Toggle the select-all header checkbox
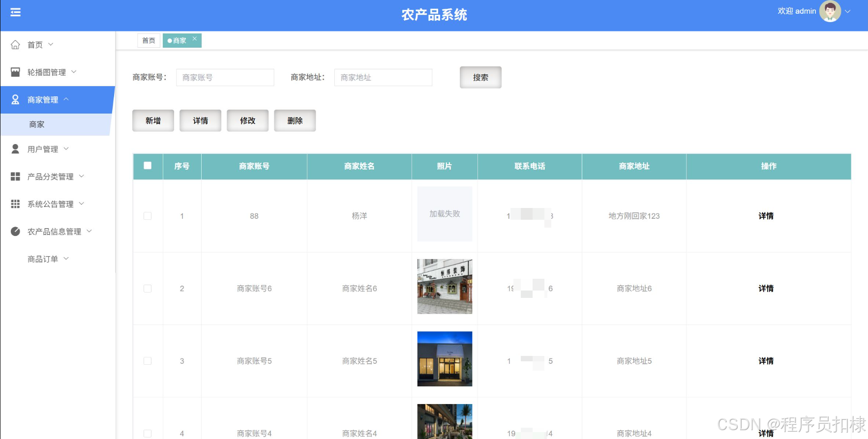 tap(148, 166)
